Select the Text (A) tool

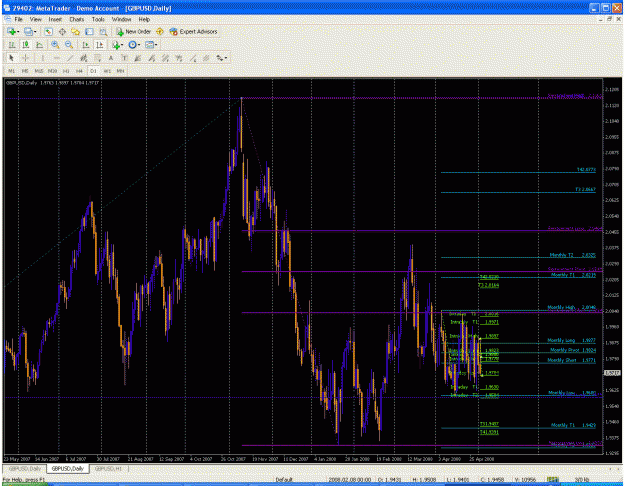(x=111, y=58)
